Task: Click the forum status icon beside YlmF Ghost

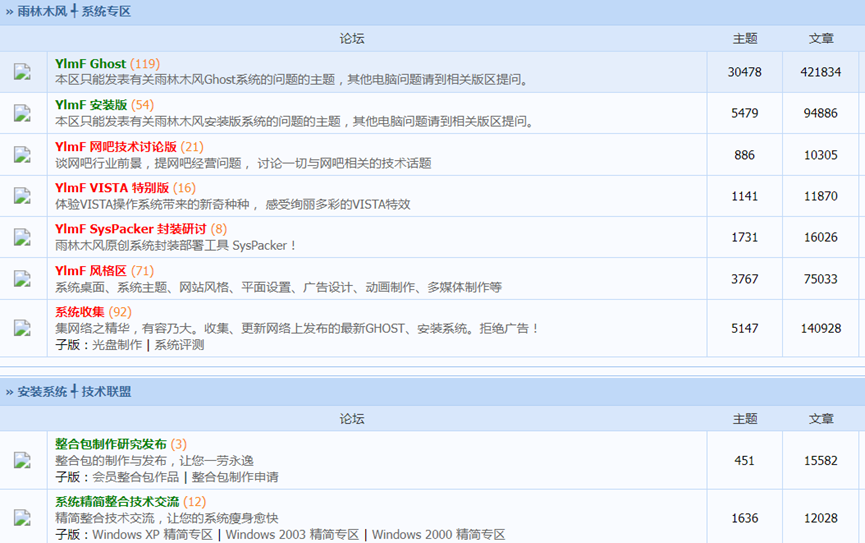Action: (22, 72)
